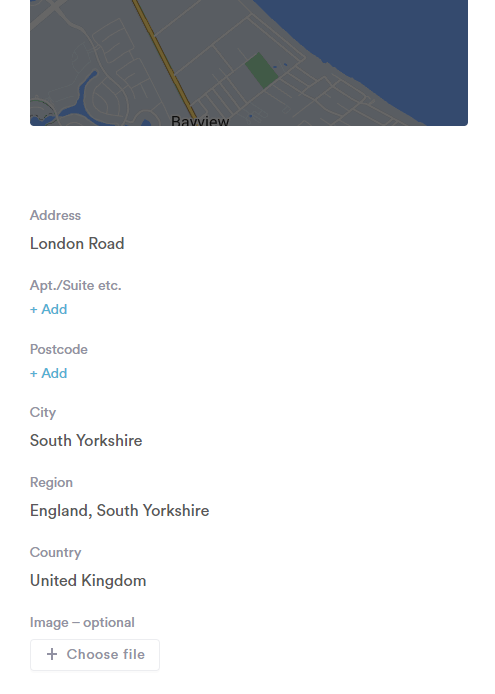Screen dimensions: 495x694
Task: Click the yellow highway on the map
Action: 164,58
